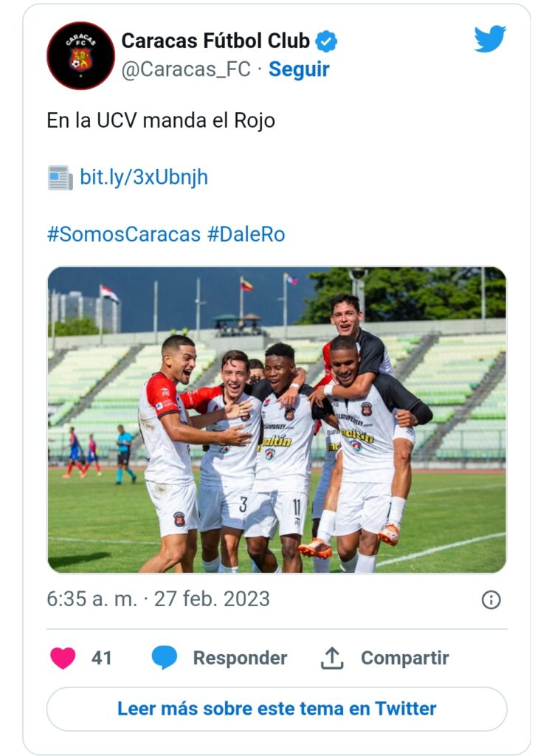Image resolution: width=549 pixels, height=756 pixels.
Task: Click Leer más sobre este tema en Twitter
Action: (x=277, y=709)
